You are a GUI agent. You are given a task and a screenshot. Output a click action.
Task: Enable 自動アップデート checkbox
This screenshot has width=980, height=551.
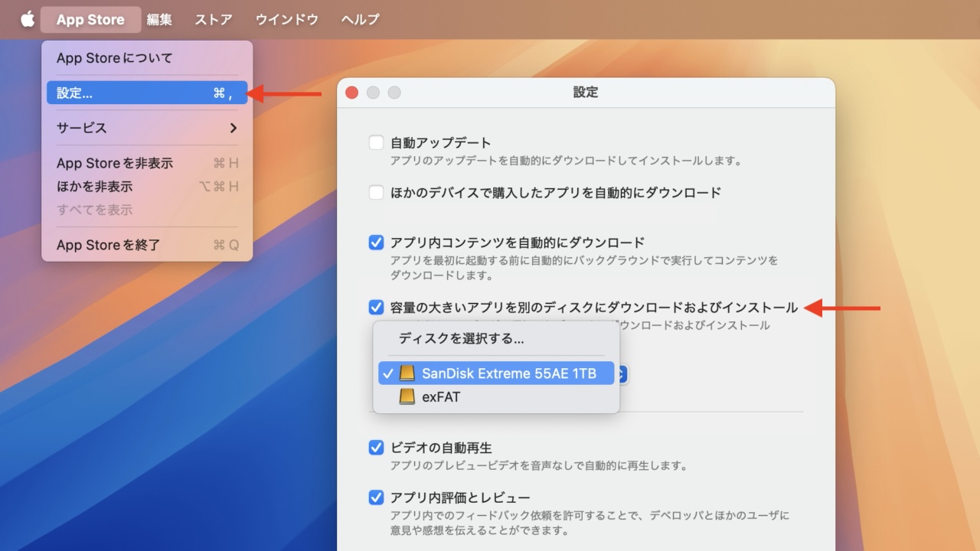click(x=376, y=142)
